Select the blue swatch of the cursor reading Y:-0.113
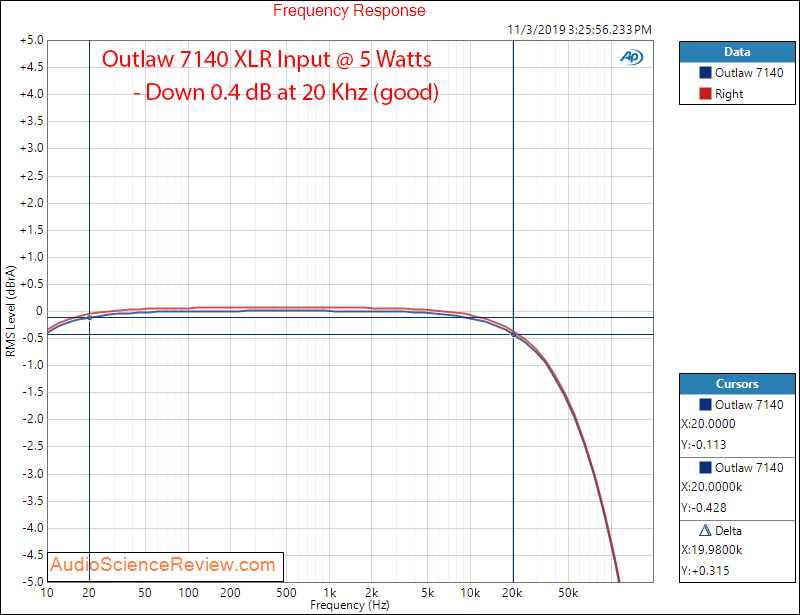Screen dimensions: 800x615 [x=705, y=404]
